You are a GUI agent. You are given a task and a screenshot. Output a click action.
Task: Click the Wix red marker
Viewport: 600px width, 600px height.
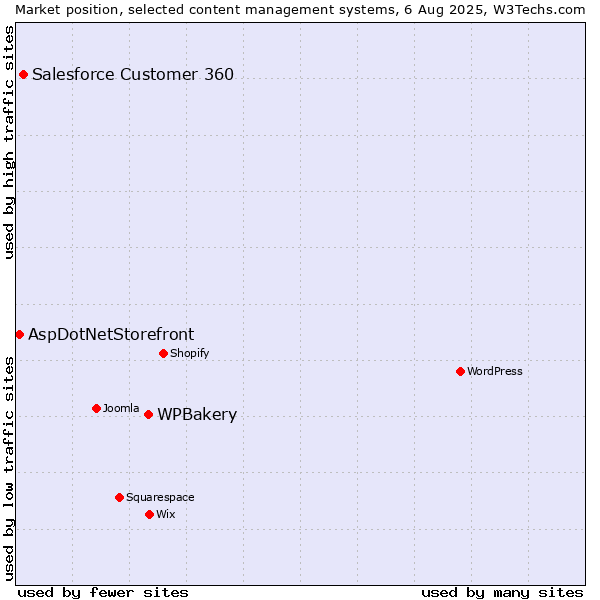(x=150, y=515)
